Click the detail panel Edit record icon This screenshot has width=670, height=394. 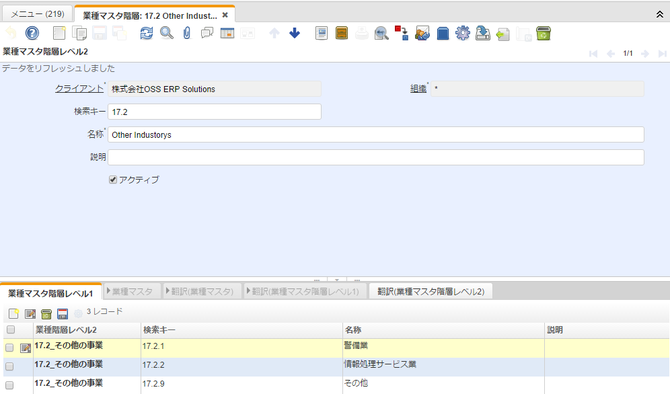tap(30, 314)
